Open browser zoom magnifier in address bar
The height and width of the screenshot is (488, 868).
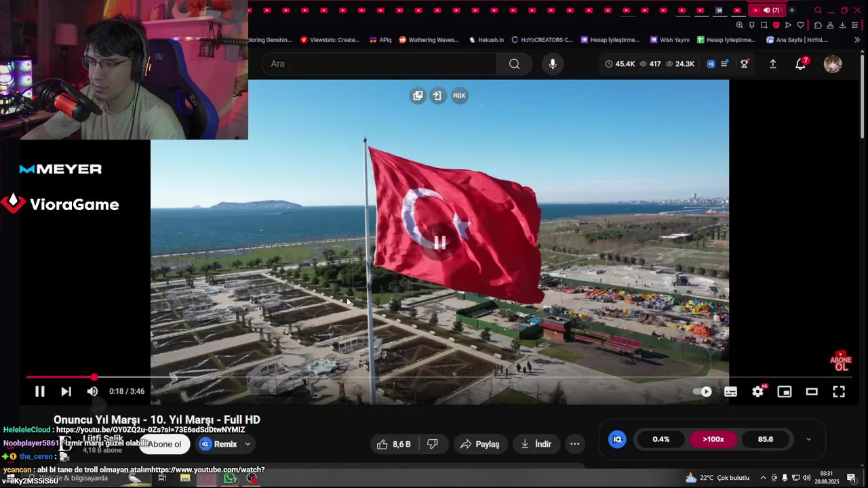(739, 25)
